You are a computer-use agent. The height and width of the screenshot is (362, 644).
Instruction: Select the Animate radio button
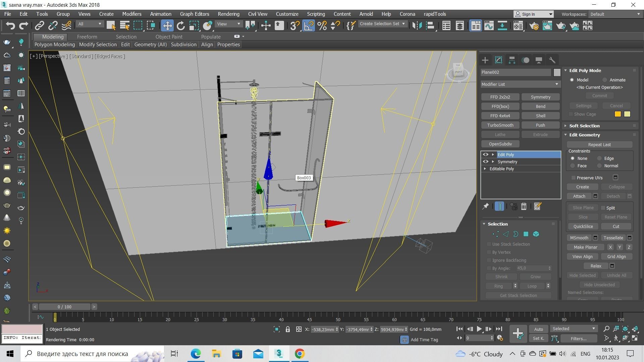(604, 80)
